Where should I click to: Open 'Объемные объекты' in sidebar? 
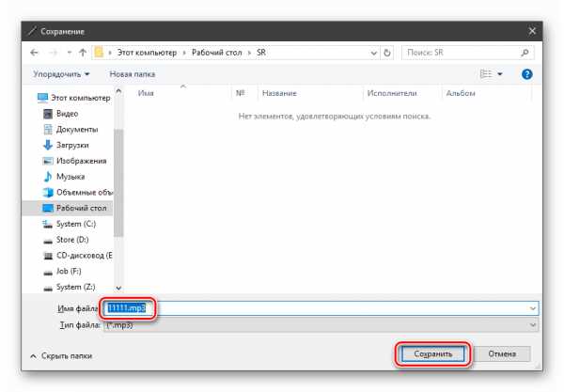[x=85, y=193]
